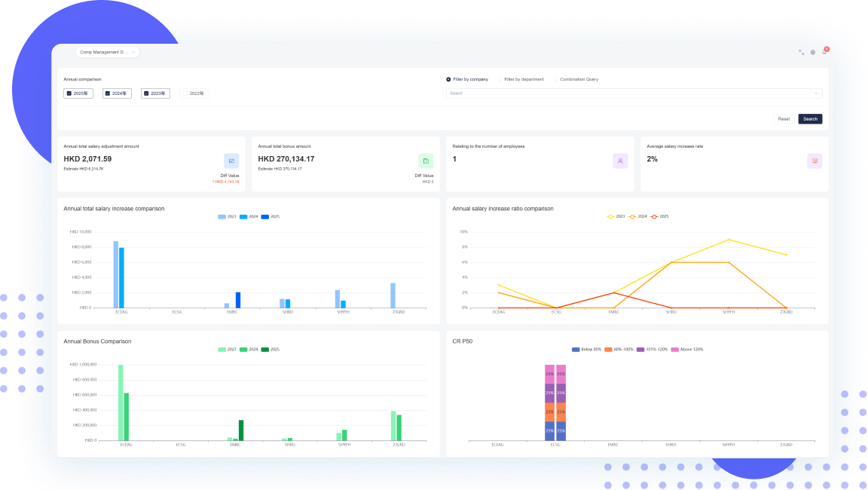Screen dimensions: 868x490
Task: Click the green annual bonus card icon
Action: tap(426, 161)
